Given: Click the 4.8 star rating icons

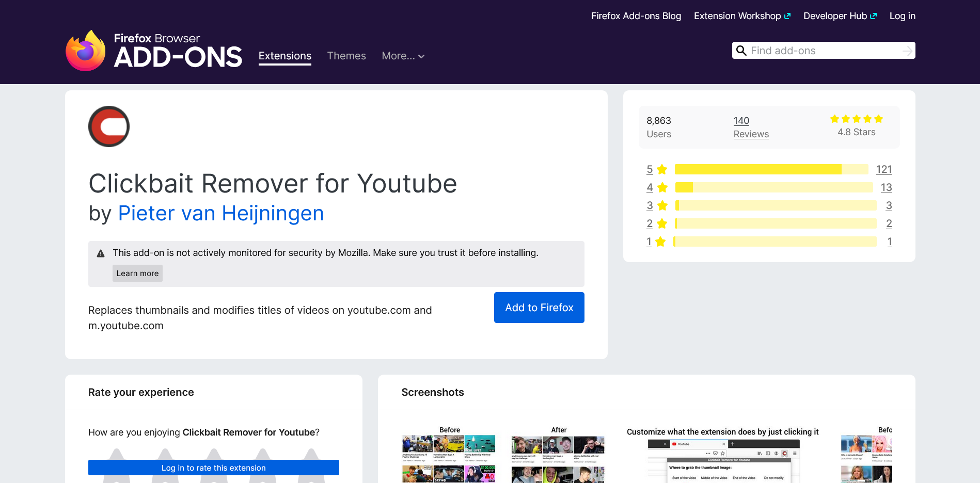Looking at the screenshot, I should tap(857, 119).
